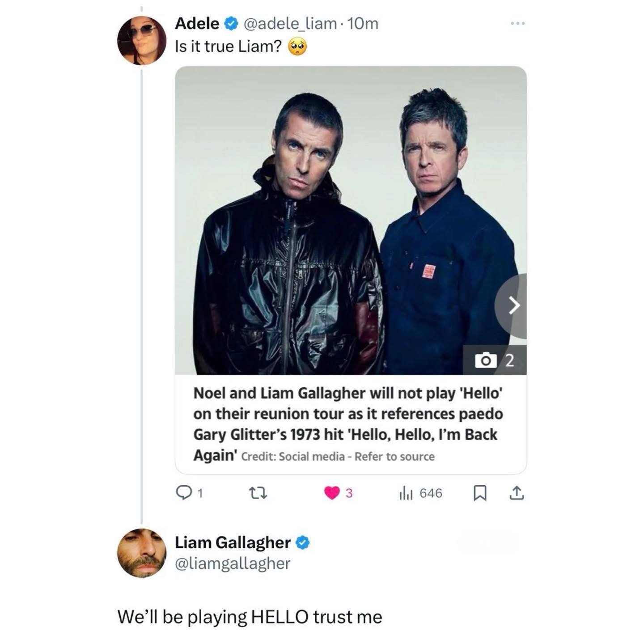Viewport: 644px width, 644px height.
Task: Open the Adele display name link
Action: pyautogui.click(x=197, y=23)
